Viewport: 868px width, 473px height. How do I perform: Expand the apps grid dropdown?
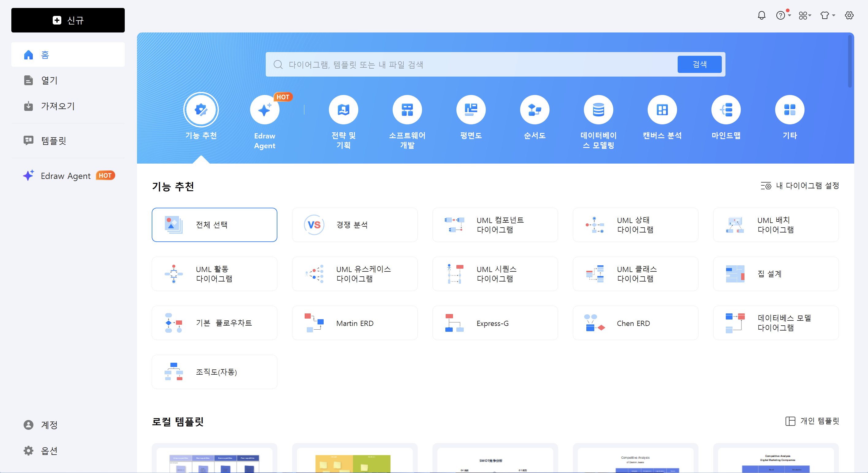(x=805, y=16)
